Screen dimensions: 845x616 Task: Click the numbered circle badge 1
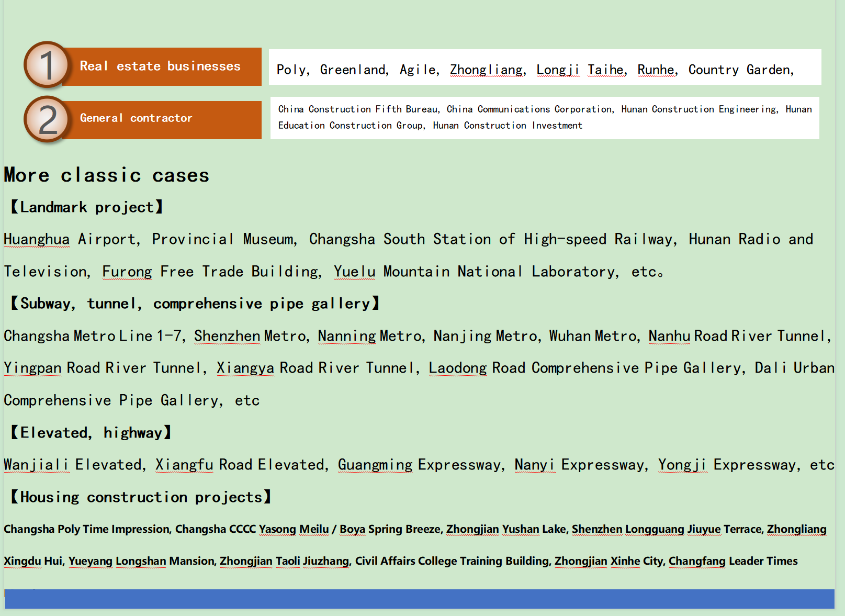coord(47,65)
